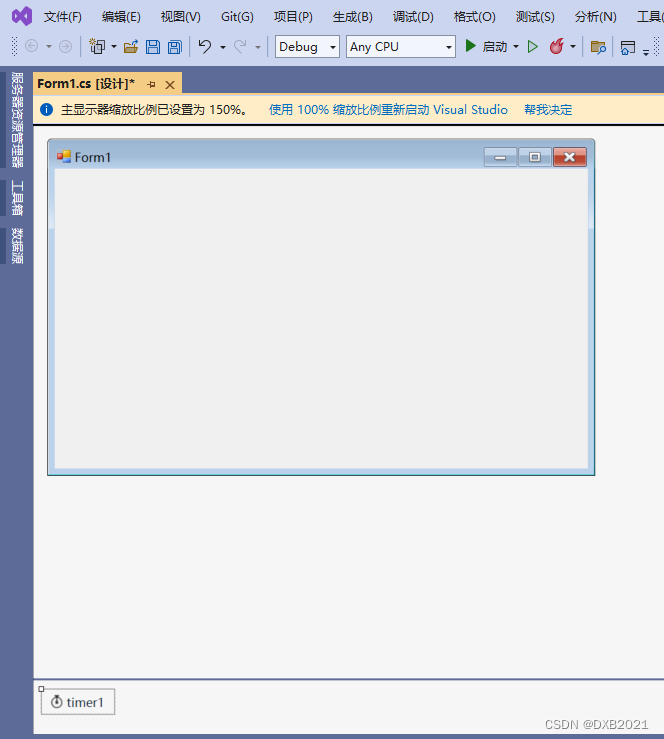Open the 项目(P) menu

pyautogui.click(x=293, y=17)
